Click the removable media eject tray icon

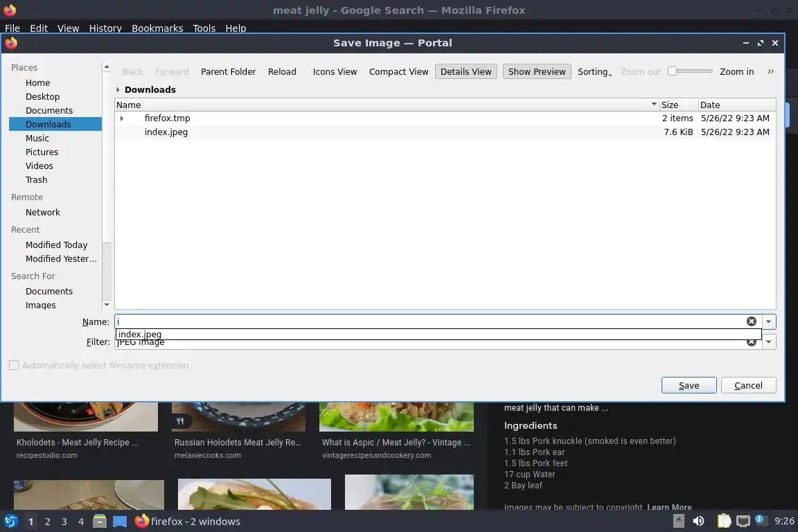coord(678,521)
